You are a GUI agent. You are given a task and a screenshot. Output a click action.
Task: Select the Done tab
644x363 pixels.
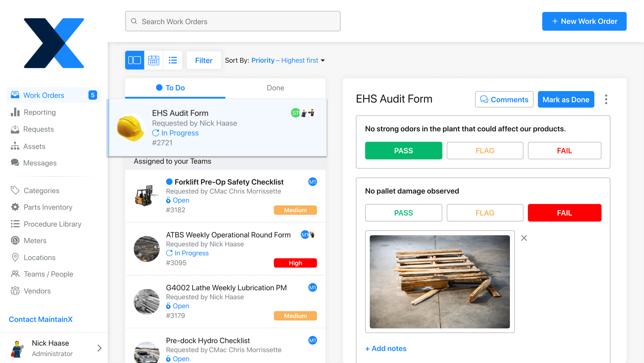[275, 88]
